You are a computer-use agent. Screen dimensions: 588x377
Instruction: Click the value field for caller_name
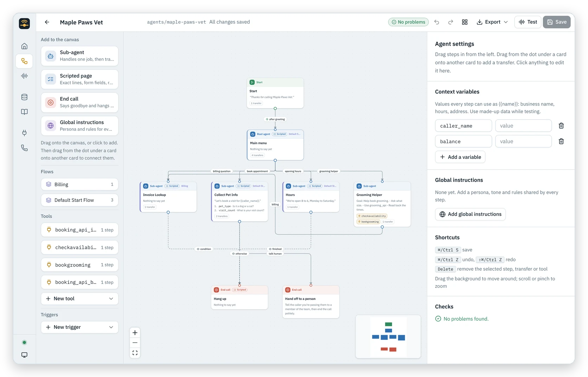coord(523,126)
